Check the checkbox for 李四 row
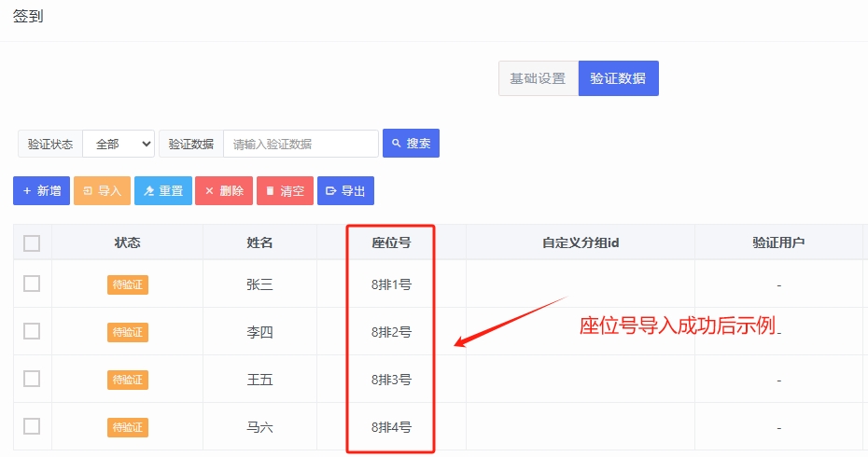Viewport: 868px width, 457px height. coord(32,331)
